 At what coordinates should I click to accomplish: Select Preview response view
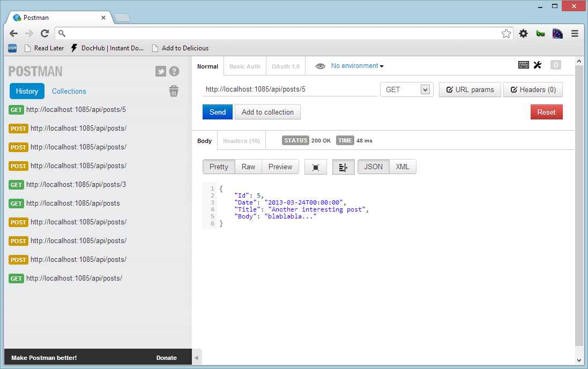pyautogui.click(x=280, y=167)
